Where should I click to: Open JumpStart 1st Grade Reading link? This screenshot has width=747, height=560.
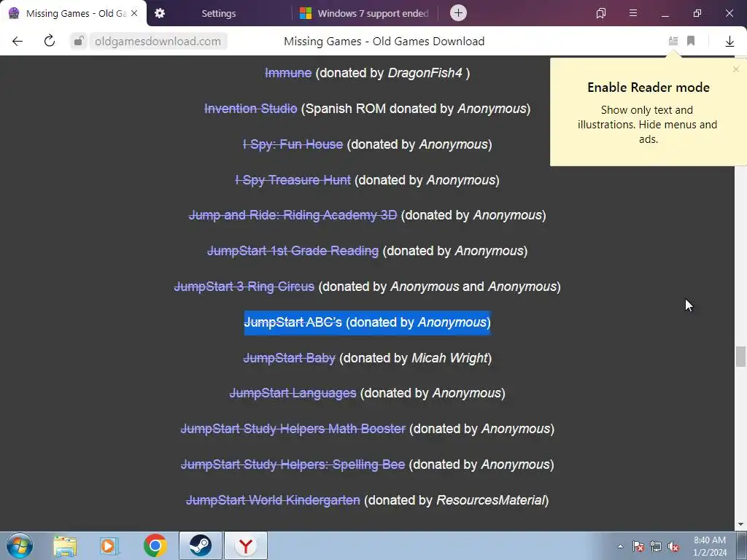293,251
